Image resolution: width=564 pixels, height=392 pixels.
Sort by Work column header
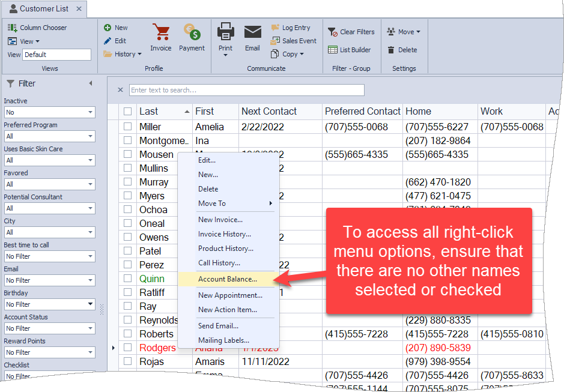(512, 112)
